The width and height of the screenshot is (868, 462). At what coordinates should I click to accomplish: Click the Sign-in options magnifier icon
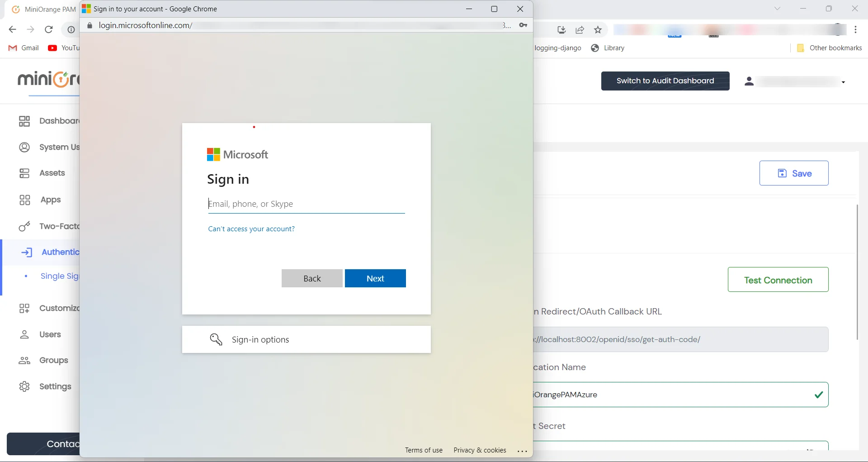217,339
